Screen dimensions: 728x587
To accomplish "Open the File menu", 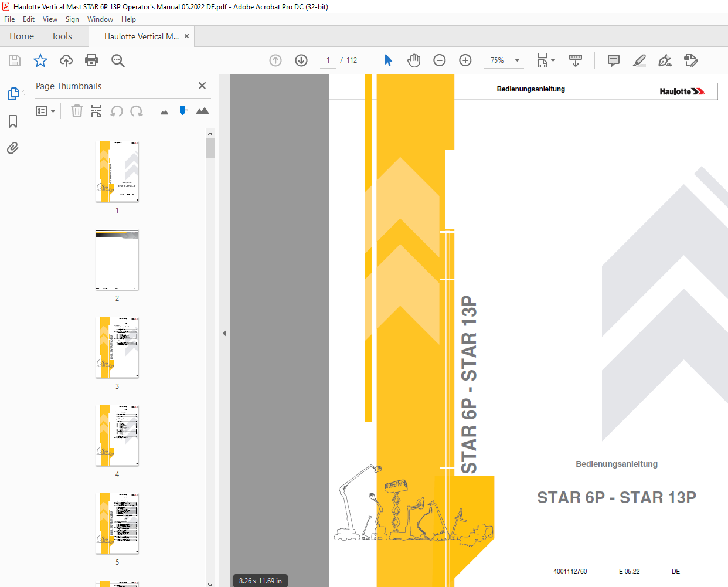I will [9, 19].
